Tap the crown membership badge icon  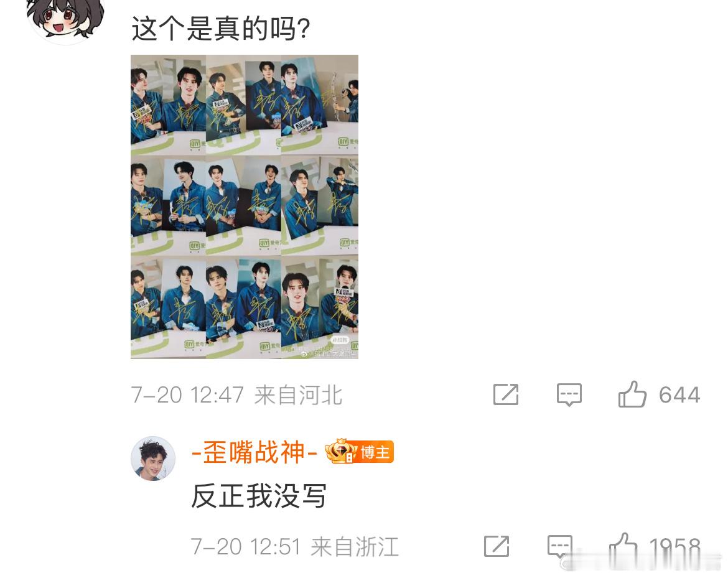341,451
